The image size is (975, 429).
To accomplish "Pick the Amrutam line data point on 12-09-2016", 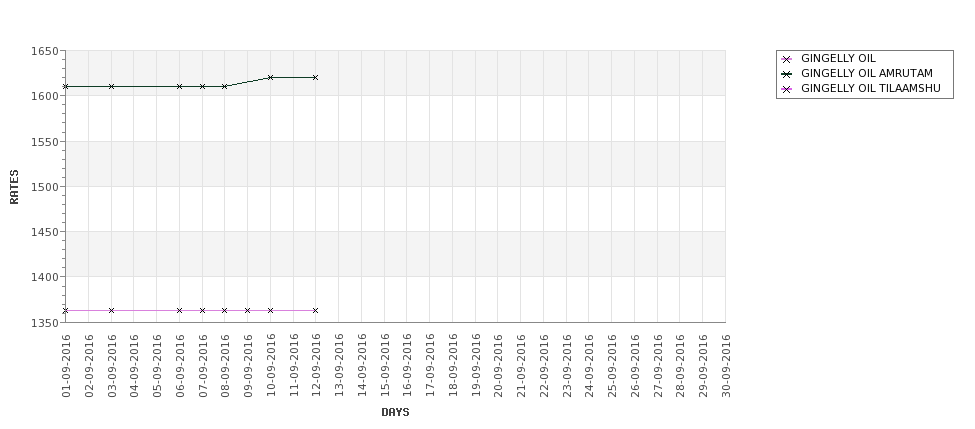I will tap(315, 78).
